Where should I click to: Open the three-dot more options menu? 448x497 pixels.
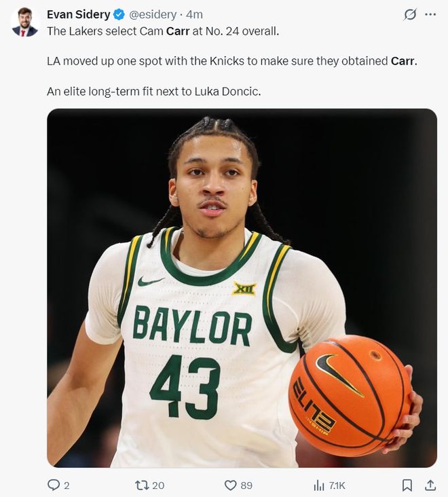tap(430, 14)
